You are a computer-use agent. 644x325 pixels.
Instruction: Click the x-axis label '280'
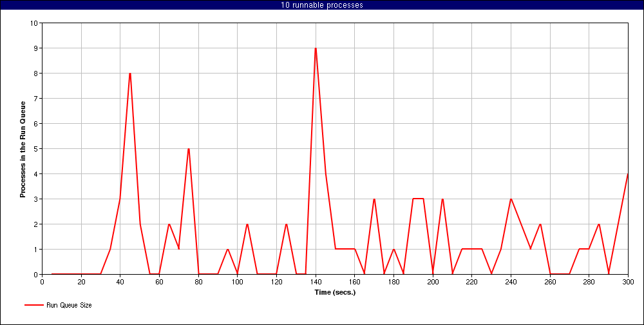(589, 281)
